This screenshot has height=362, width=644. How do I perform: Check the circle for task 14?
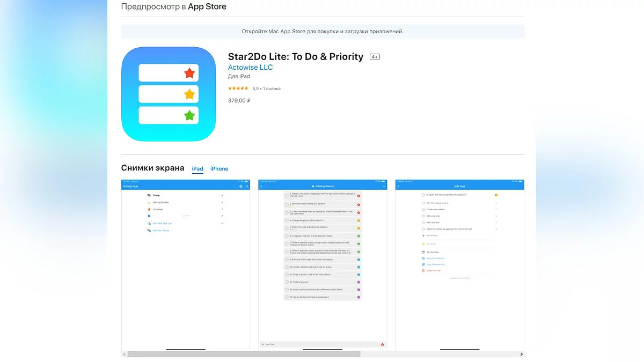(287, 297)
